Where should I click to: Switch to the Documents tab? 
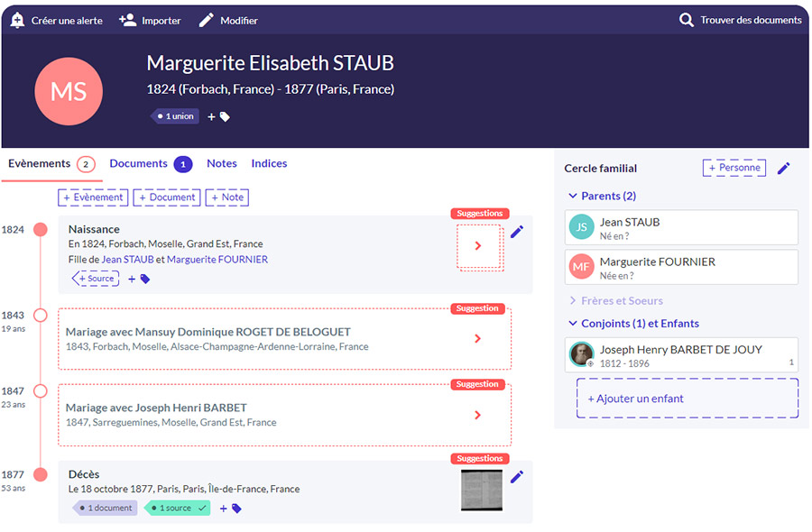tap(139, 163)
